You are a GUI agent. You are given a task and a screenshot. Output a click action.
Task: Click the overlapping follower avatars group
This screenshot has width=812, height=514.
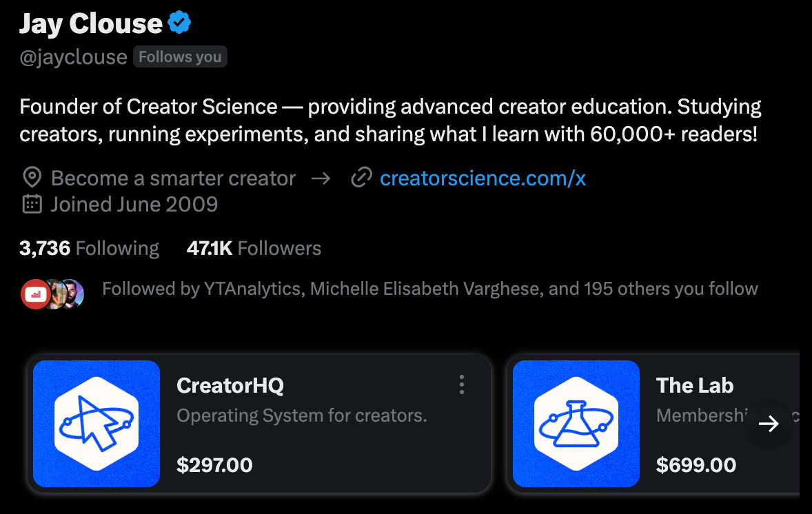click(52, 294)
